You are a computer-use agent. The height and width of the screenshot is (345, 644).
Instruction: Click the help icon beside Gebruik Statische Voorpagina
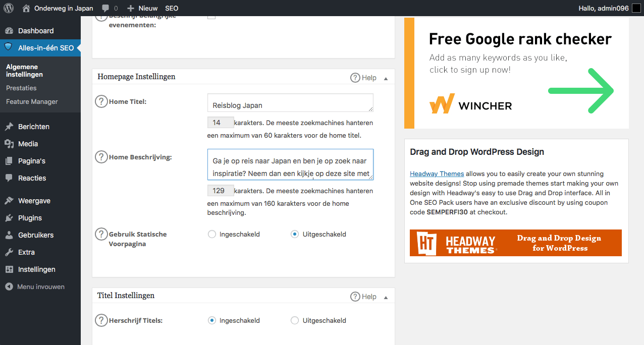click(101, 234)
